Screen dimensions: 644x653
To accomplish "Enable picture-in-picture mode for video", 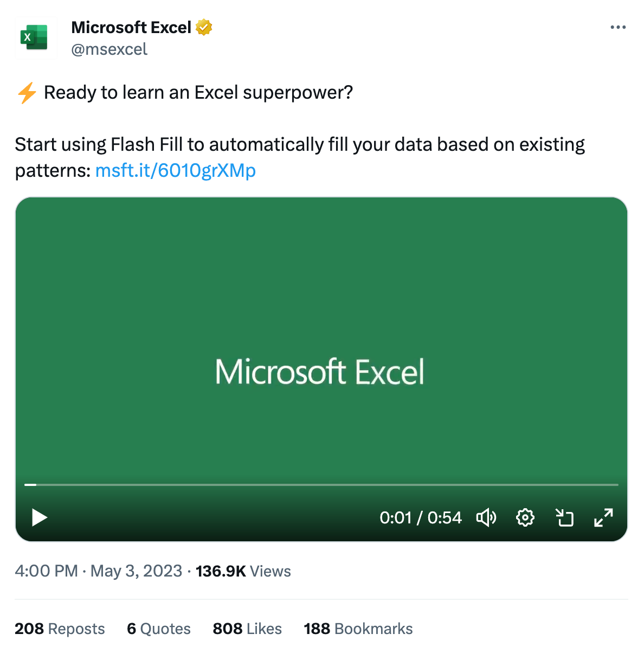I will [564, 518].
